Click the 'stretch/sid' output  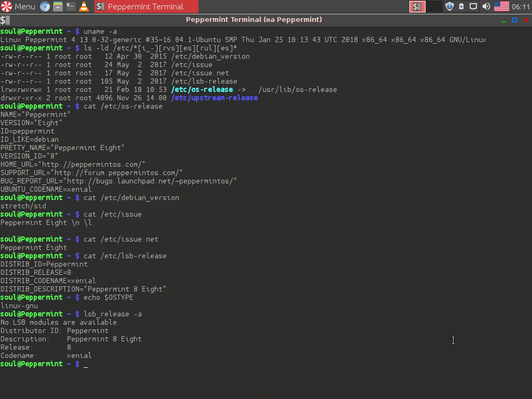click(x=23, y=206)
